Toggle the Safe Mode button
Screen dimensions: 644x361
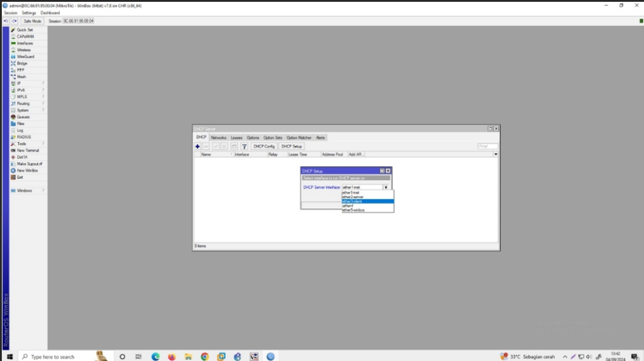32,21
